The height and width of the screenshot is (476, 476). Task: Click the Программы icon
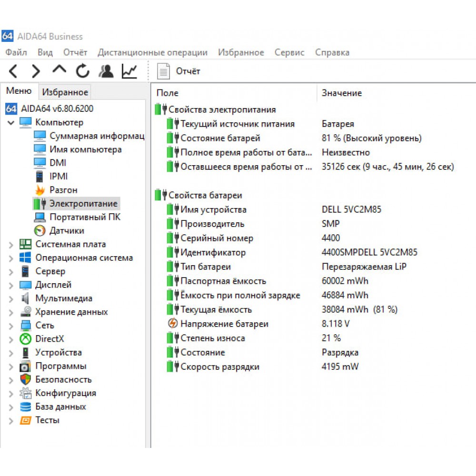click(26, 366)
